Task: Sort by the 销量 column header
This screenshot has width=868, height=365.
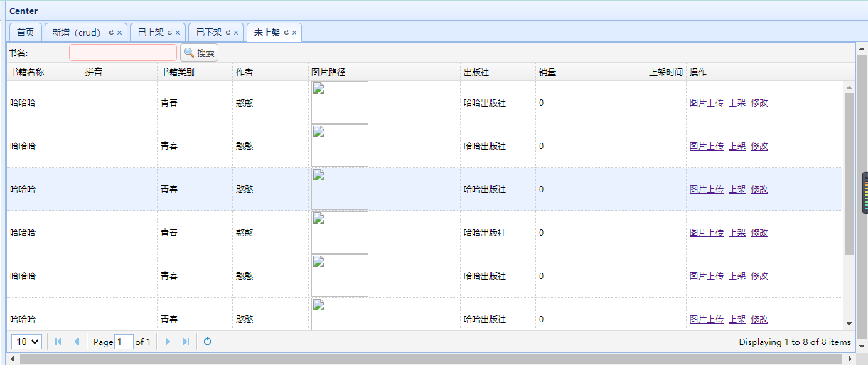Action: (573, 72)
